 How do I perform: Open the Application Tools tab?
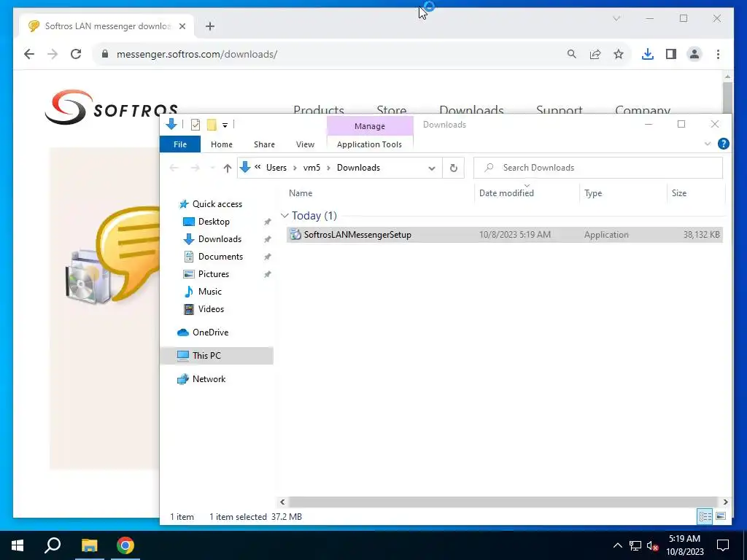coord(369,144)
